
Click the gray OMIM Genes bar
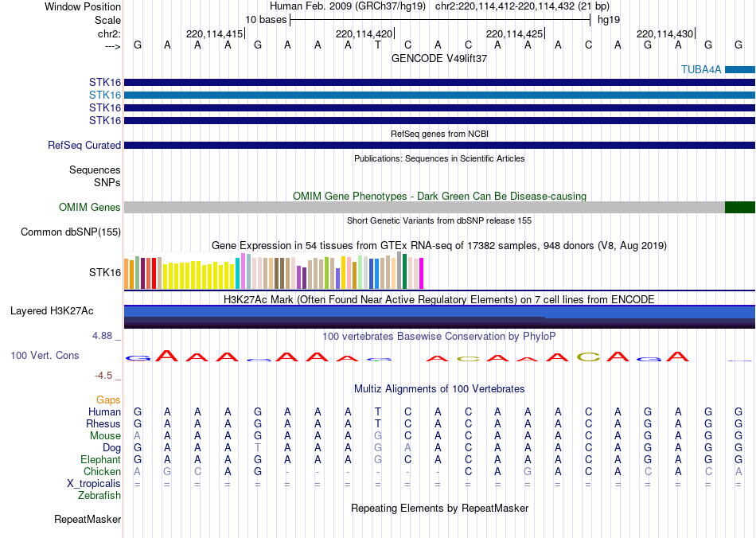click(x=424, y=207)
